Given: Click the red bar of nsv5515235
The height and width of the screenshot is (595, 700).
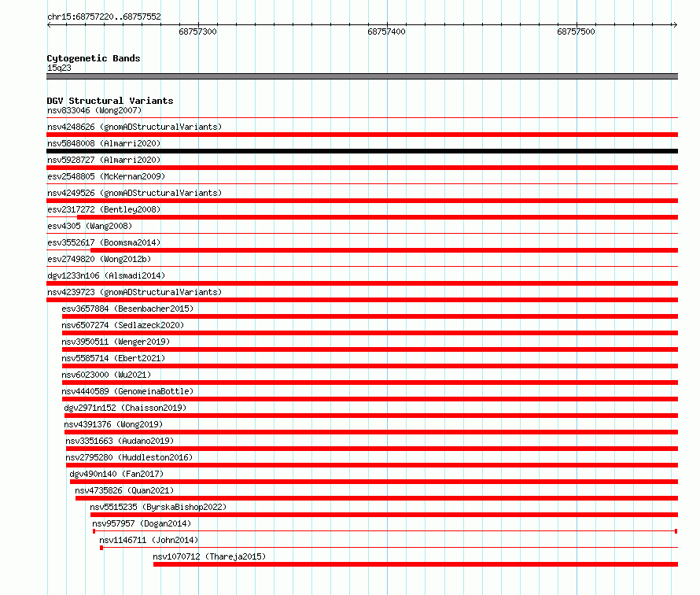Looking at the screenshot, I should [x=385, y=515].
